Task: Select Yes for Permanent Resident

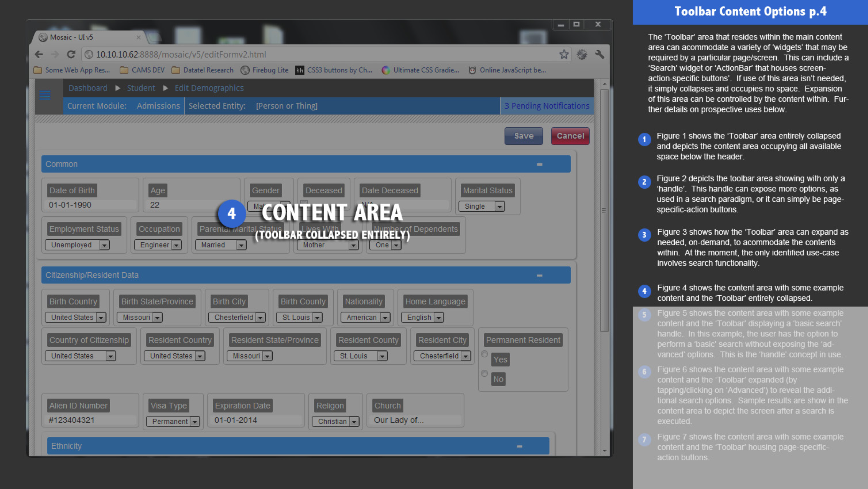Action: (484, 354)
